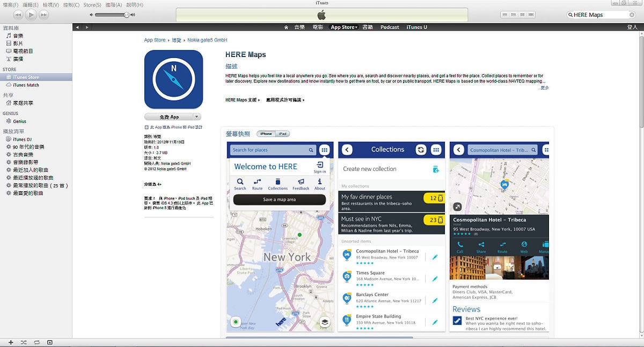Open the 最近播放過的歌曲 playlist

33,177
